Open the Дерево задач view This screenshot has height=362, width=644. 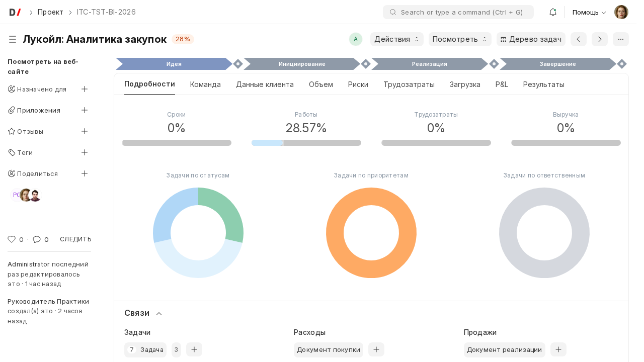click(x=531, y=39)
